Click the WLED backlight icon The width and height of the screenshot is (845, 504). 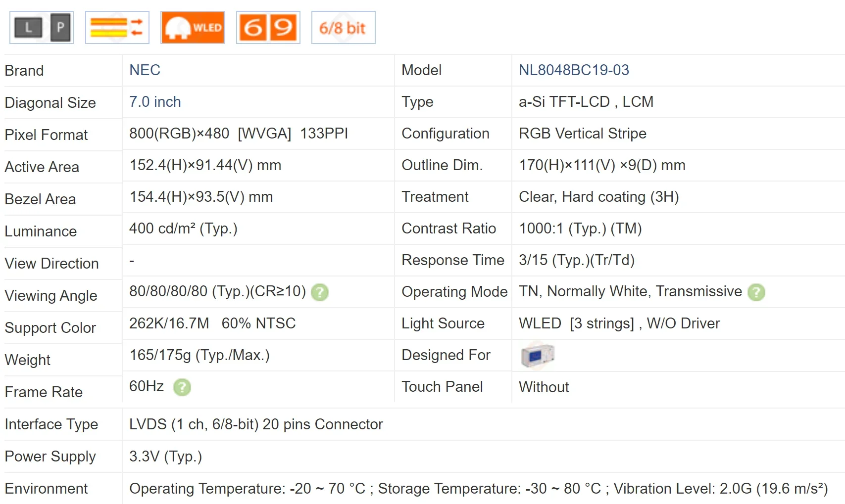(x=193, y=28)
